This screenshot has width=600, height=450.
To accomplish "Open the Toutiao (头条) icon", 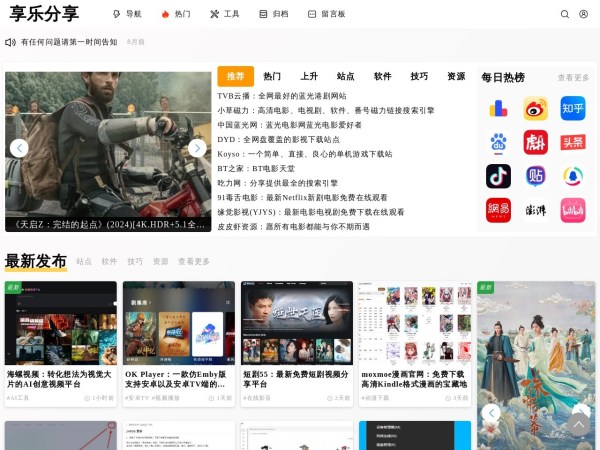I will 572,143.
